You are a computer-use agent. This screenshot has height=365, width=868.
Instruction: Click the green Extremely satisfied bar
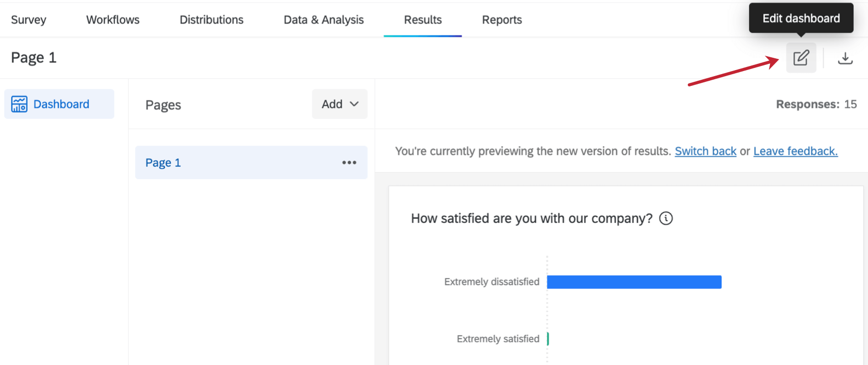tap(548, 338)
